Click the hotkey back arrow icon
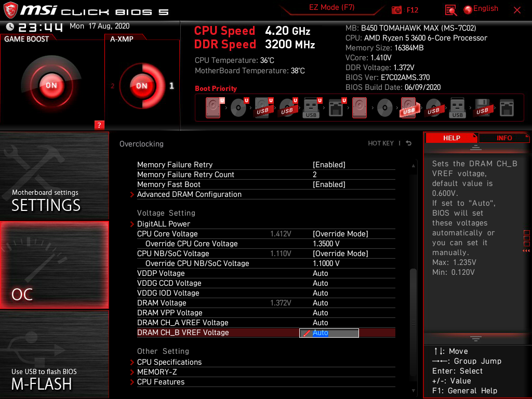The image size is (532, 399). (408, 143)
